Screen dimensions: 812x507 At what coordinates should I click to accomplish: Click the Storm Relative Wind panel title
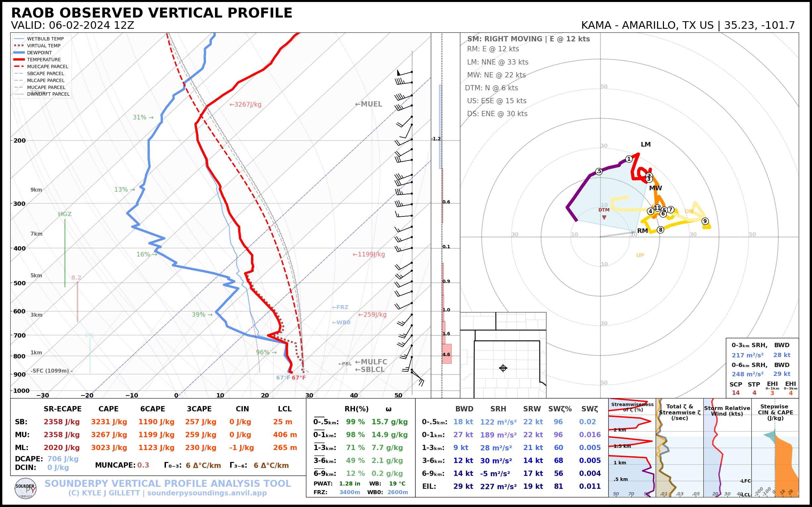[x=727, y=411]
